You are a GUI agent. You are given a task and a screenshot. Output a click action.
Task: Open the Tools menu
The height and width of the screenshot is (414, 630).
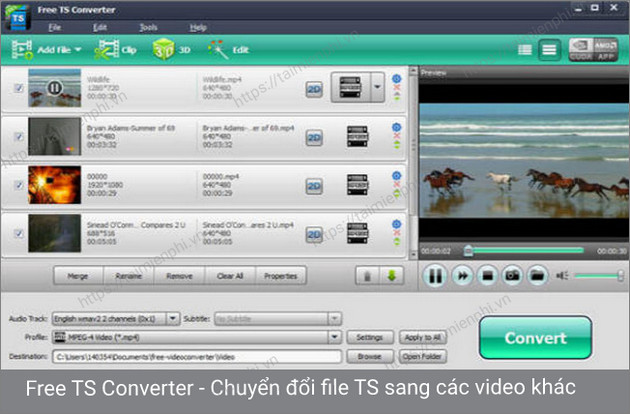click(148, 27)
